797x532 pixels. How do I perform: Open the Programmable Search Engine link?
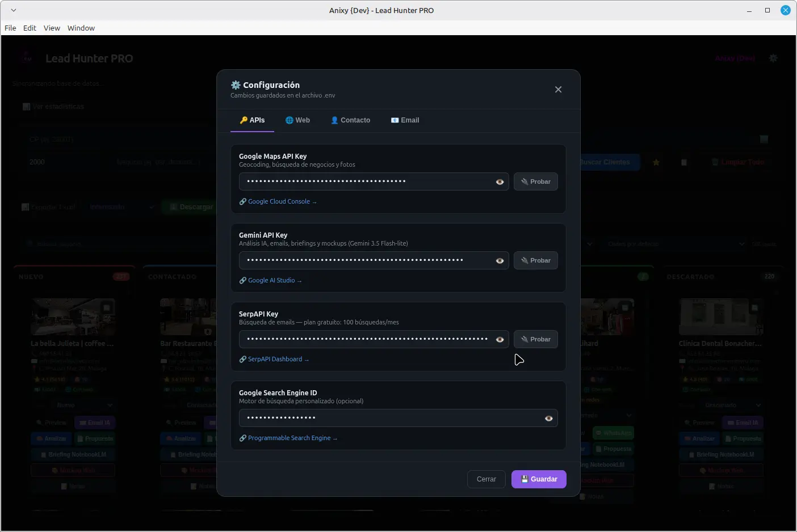[x=288, y=438]
